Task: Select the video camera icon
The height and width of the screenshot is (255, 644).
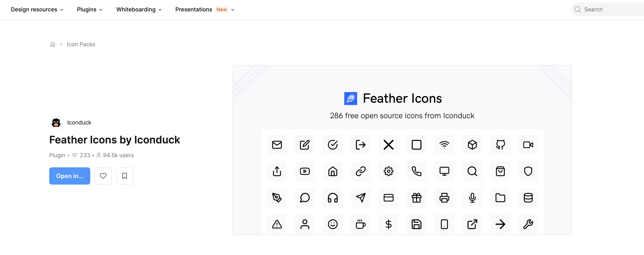Action: [x=528, y=145]
